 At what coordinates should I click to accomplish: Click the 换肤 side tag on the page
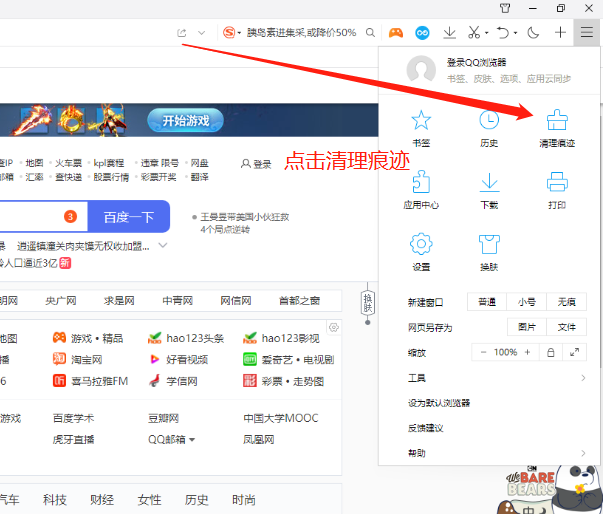click(368, 303)
